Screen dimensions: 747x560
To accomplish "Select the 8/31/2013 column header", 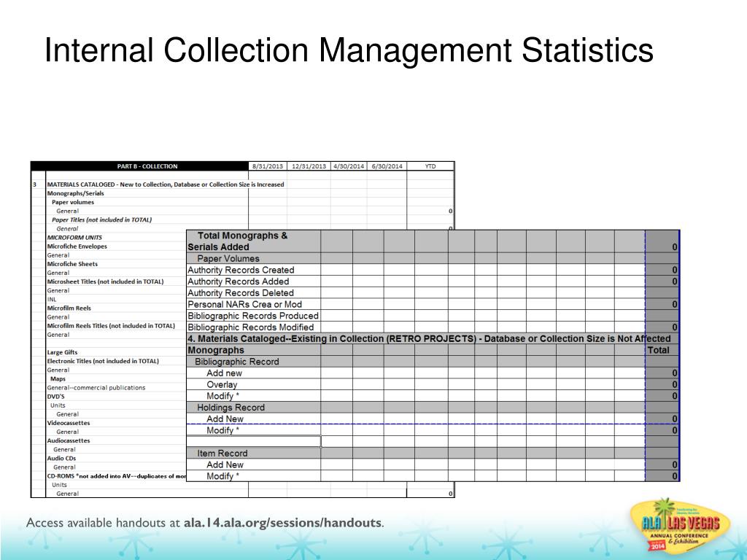I will tap(268, 166).
